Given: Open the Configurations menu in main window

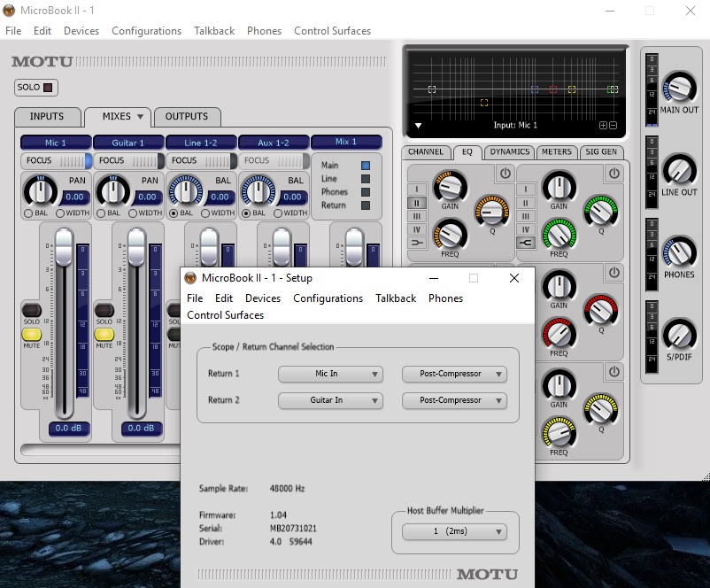Looking at the screenshot, I should click(146, 31).
